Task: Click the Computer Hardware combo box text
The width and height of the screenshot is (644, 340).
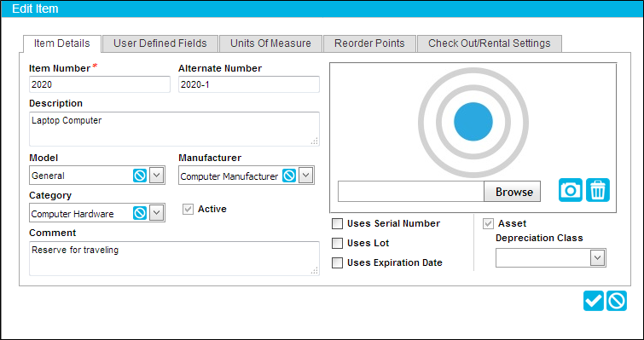Action: [73, 214]
